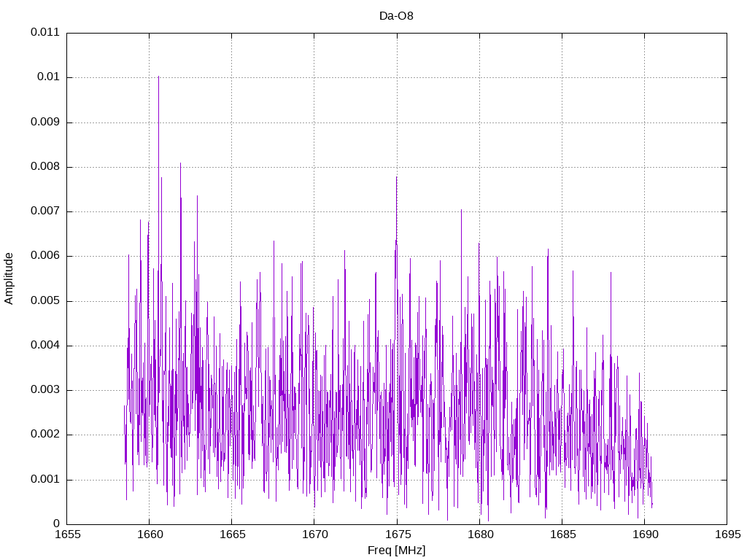Click the Da-O8 plot title
This screenshot has width=747, height=560.
pyautogui.click(x=396, y=16)
